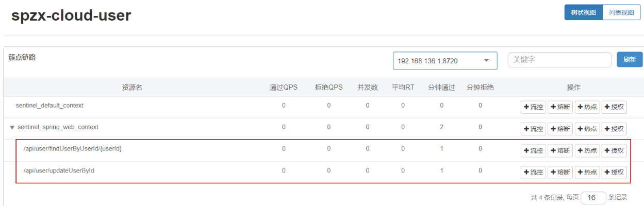
Task: Click 分钟通过 value 1 for updateUserById row
Action: [x=442, y=170]
